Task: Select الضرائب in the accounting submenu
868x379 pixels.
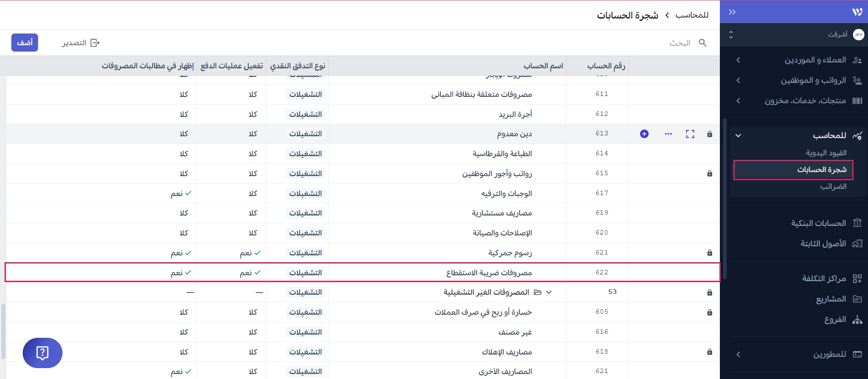Action: [833, 187]
